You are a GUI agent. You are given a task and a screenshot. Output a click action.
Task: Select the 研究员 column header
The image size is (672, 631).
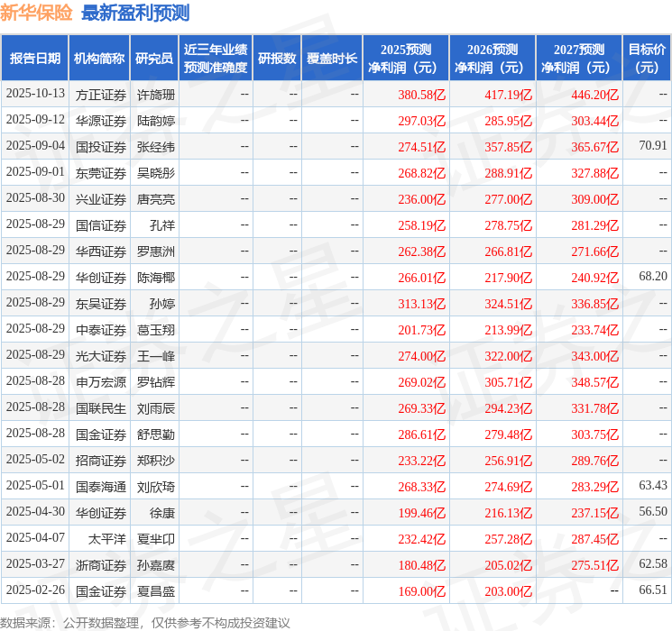[x=154, y=59]
